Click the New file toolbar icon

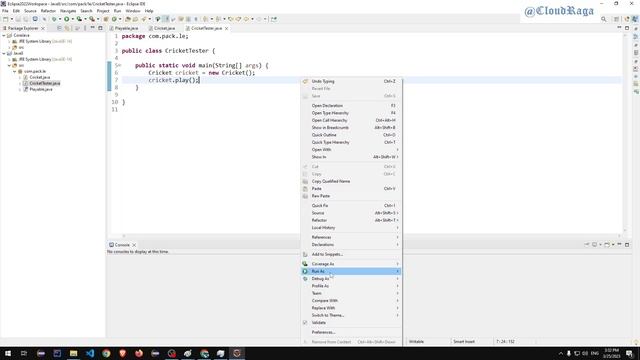(5, 19)
